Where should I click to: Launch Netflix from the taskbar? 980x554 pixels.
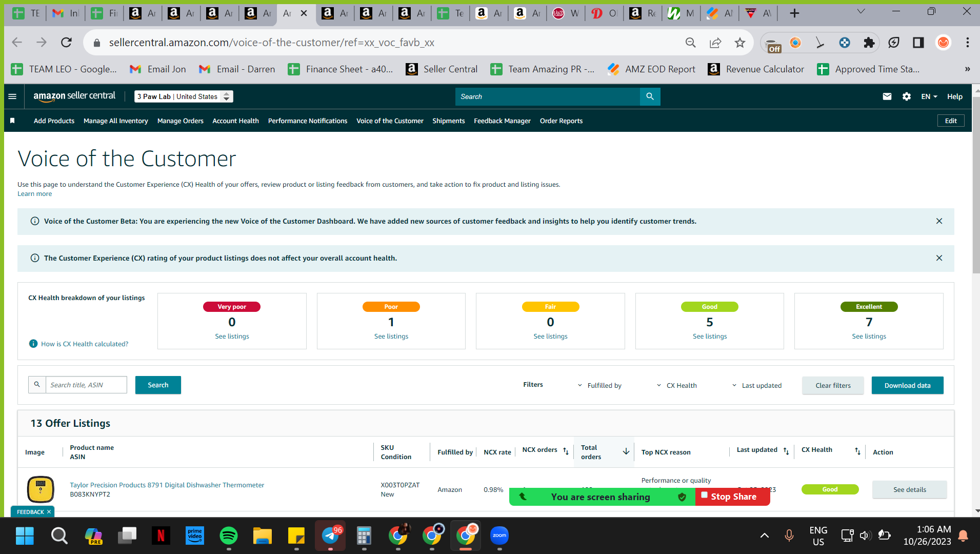tap(161, 536)
